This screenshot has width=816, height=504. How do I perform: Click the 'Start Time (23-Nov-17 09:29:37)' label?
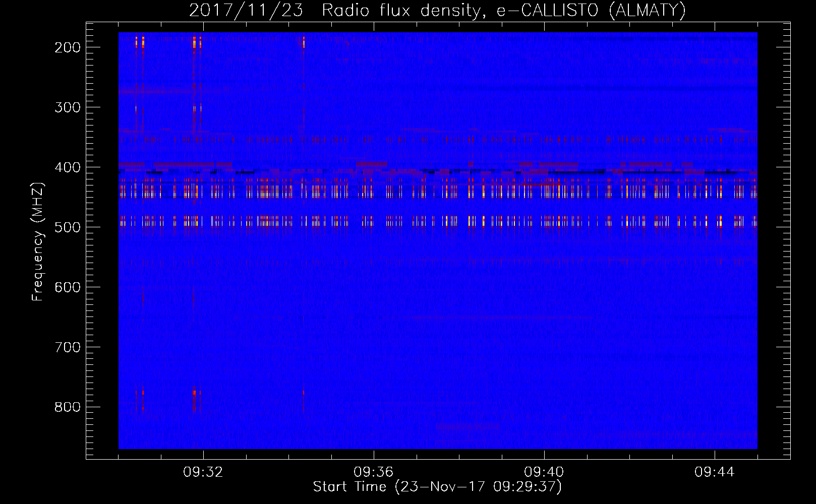(x=437, y=487)
